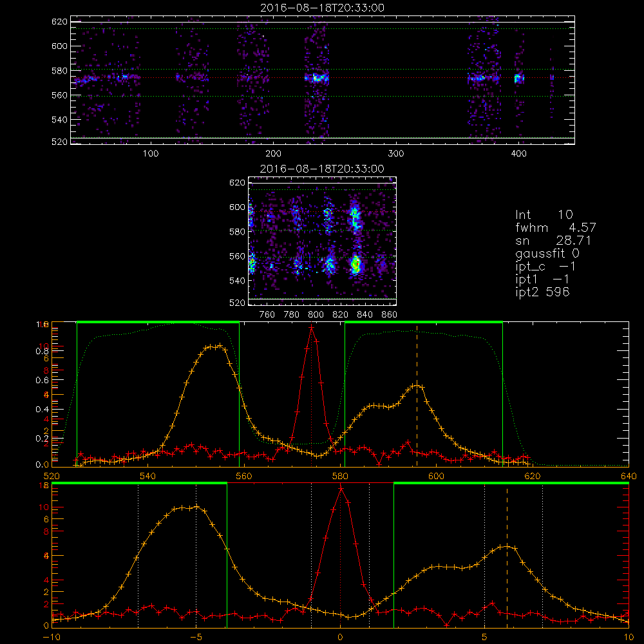This screenshot has height=644, width=644.
Task: Click y-axis label 0.4 on third plot
Action: (x=41, y=410)
